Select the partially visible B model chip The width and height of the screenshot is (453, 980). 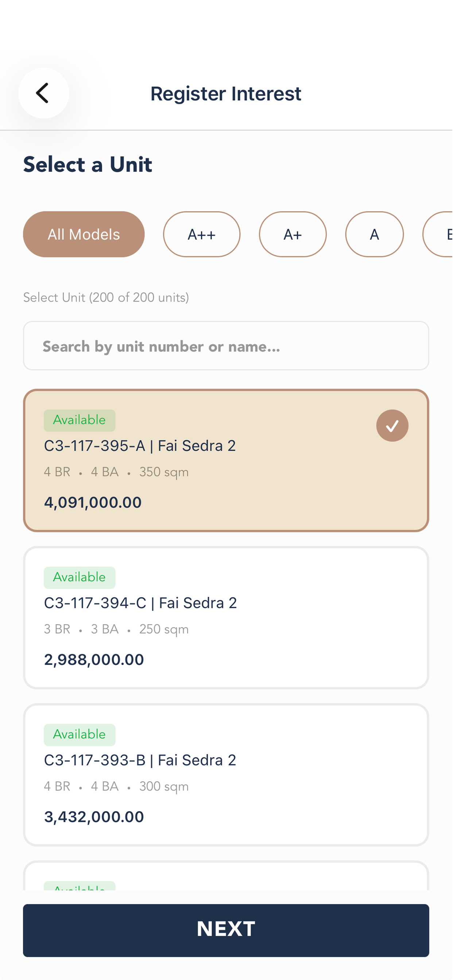tap(438, 234)
